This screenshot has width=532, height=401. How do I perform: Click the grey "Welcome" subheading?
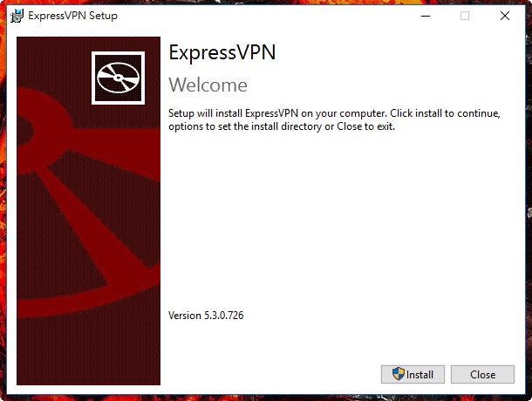click(x=208, y=85)
